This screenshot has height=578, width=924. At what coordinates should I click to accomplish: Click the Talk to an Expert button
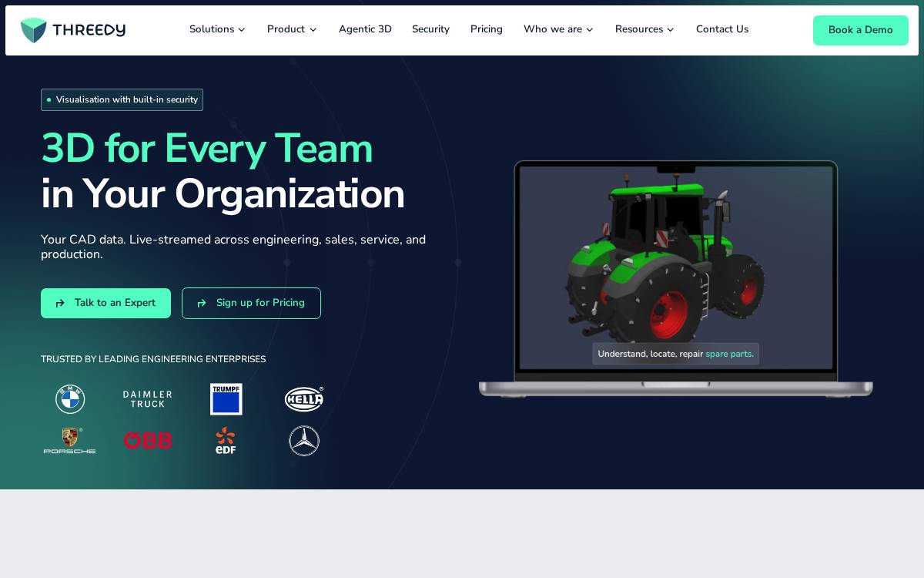click(x=105, y=303)
